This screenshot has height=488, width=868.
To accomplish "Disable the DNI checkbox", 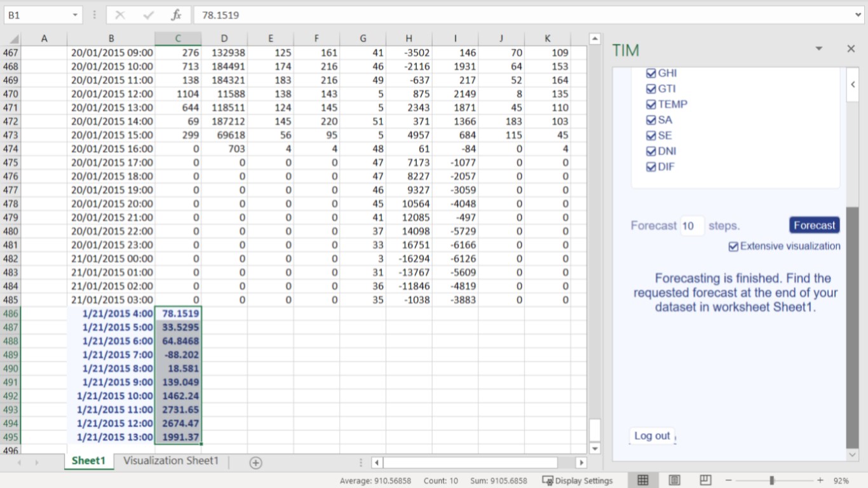I will tap(651, 151).
